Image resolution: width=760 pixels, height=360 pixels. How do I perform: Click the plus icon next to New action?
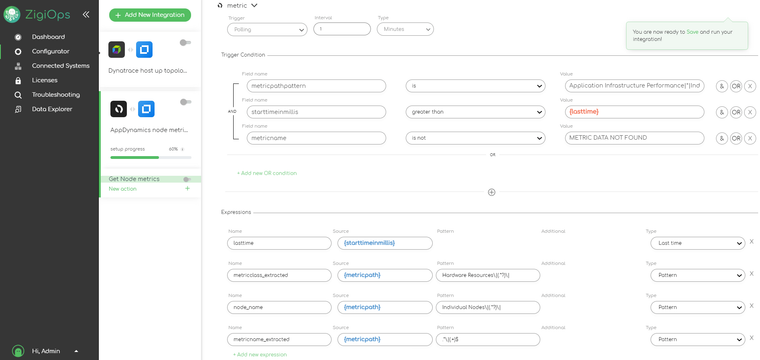188,188
